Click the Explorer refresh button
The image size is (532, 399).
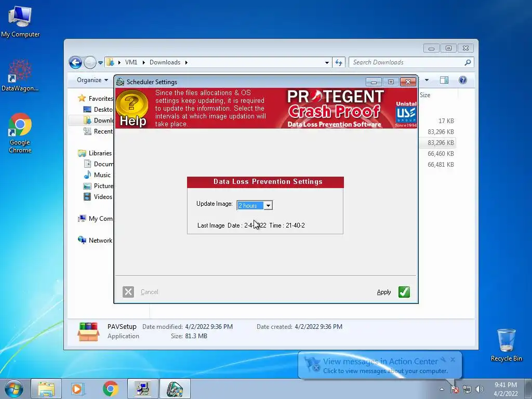point(339,62)
